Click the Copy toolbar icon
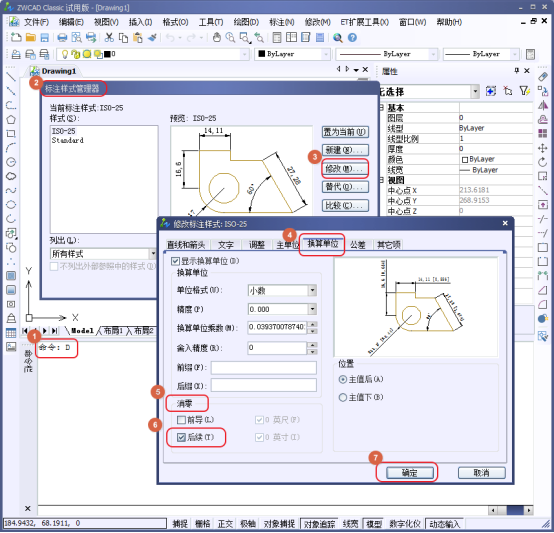Viewport: 554px width, 533px height. [x=123, y=37]
